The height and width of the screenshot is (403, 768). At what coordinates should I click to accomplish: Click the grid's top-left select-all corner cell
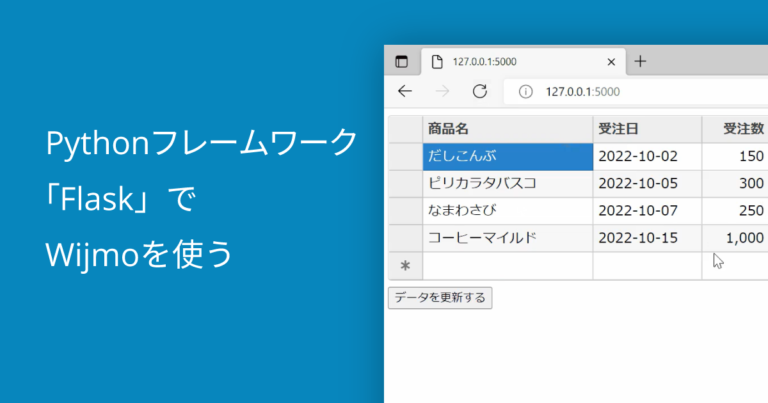coord(406,129)
